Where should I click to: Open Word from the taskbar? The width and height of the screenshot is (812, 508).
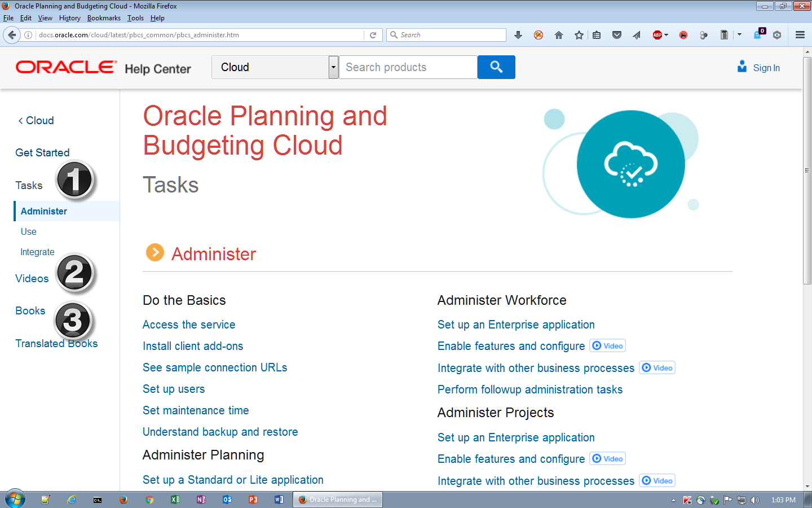pos(279,500)
